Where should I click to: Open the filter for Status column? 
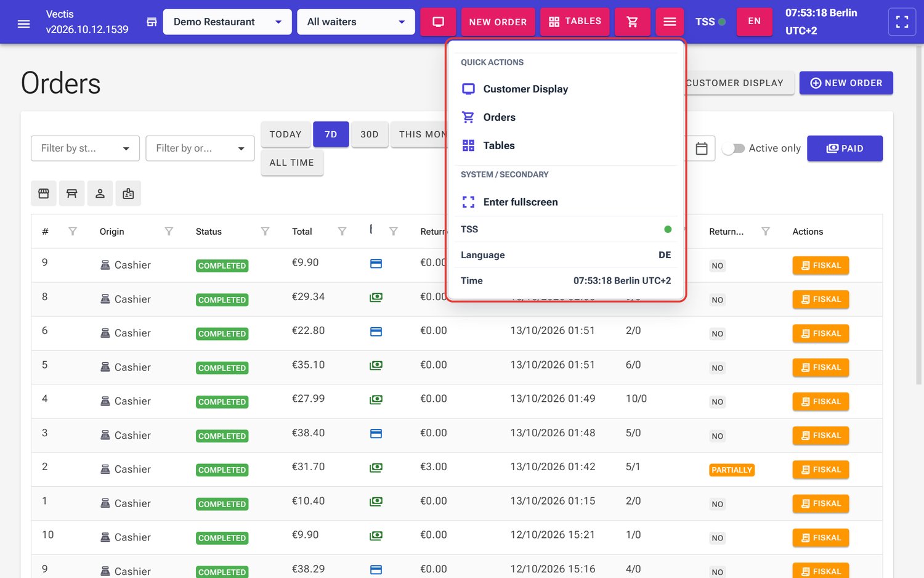pos(265,232)
